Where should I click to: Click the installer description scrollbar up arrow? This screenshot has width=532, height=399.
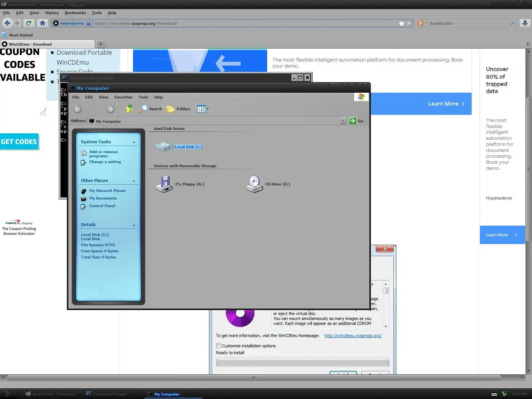386,284
